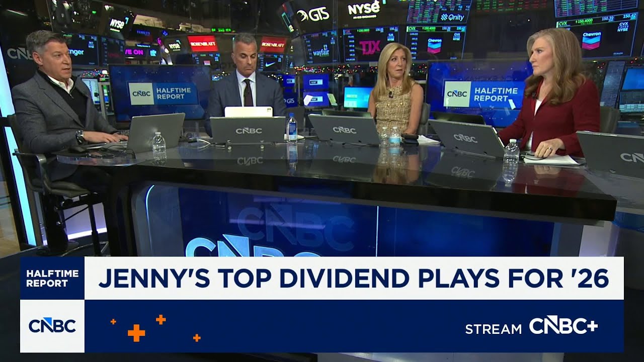
Task: Click the GTS logo sign overhead
Action: [312, 16]
